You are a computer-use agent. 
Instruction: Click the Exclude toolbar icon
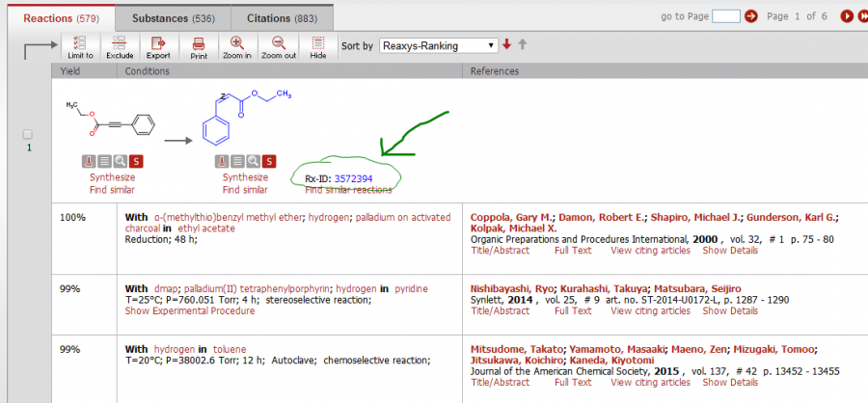[120, 46]
